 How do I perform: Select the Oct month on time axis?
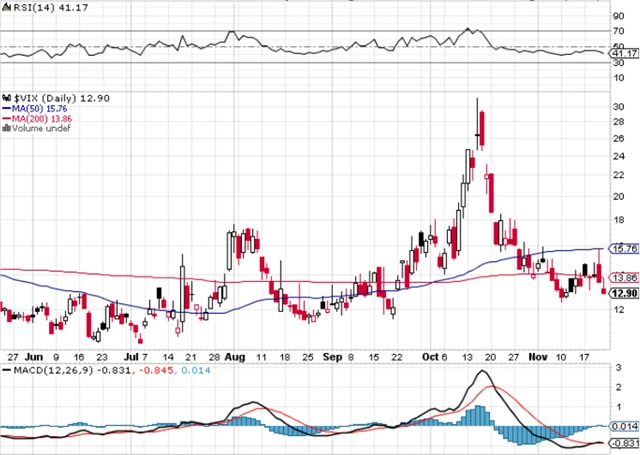click(431, 355)
